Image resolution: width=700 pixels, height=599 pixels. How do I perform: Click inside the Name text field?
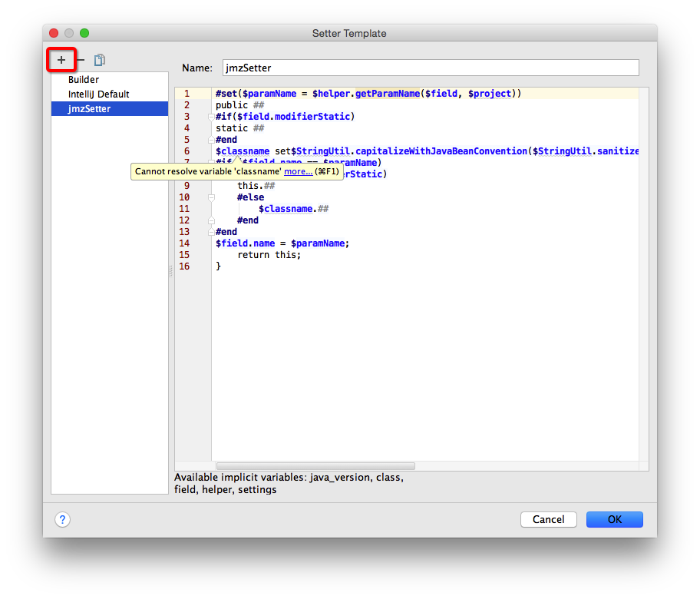coord(430,68)
